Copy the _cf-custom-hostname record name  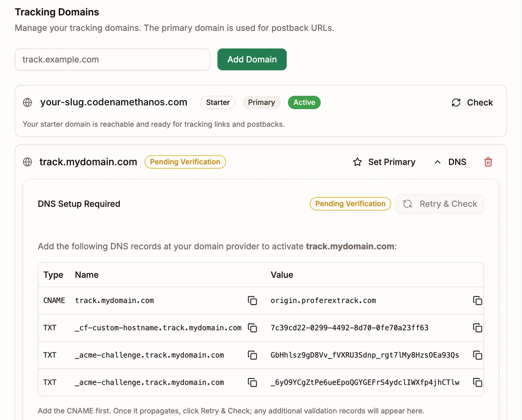tap(252, 328)
